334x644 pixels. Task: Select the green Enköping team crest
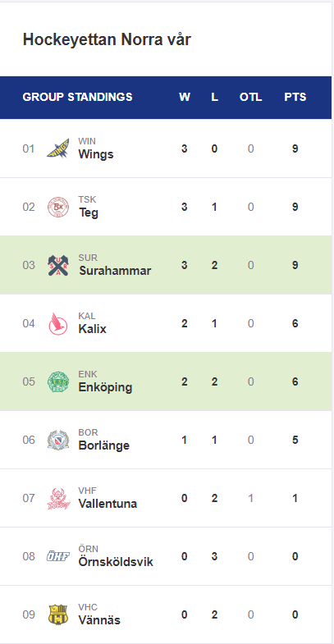pyautogui.click(x=58, y=381)
